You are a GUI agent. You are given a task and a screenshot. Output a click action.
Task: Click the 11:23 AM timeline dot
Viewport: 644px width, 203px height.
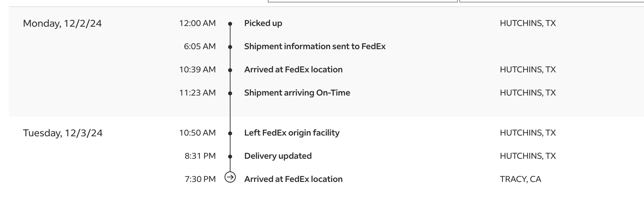click(230, 93)
